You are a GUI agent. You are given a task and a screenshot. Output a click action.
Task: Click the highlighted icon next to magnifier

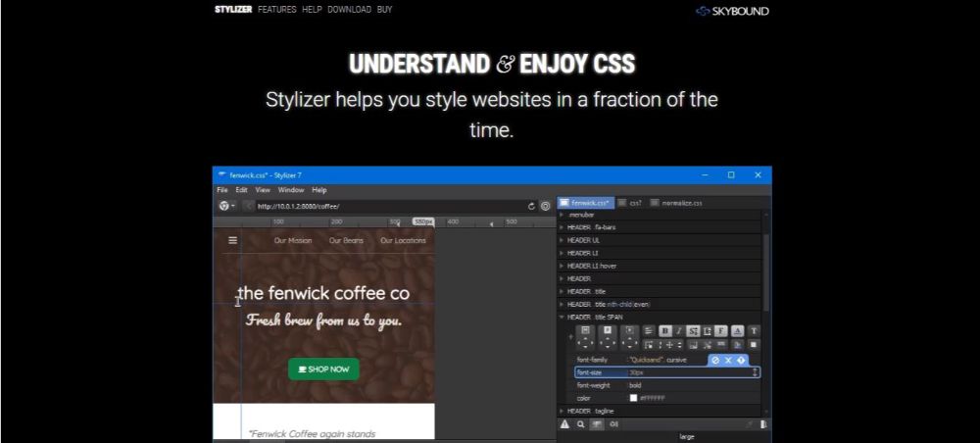597,424
